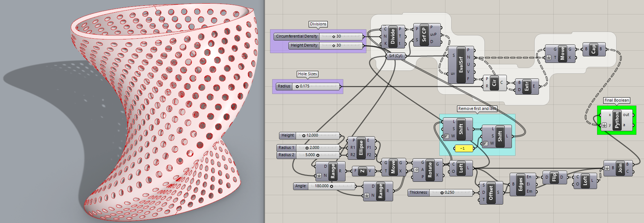Viewport: 644px width, 223px height.
Task: Click the Height Density slider handle
Action: coord(334,46)
